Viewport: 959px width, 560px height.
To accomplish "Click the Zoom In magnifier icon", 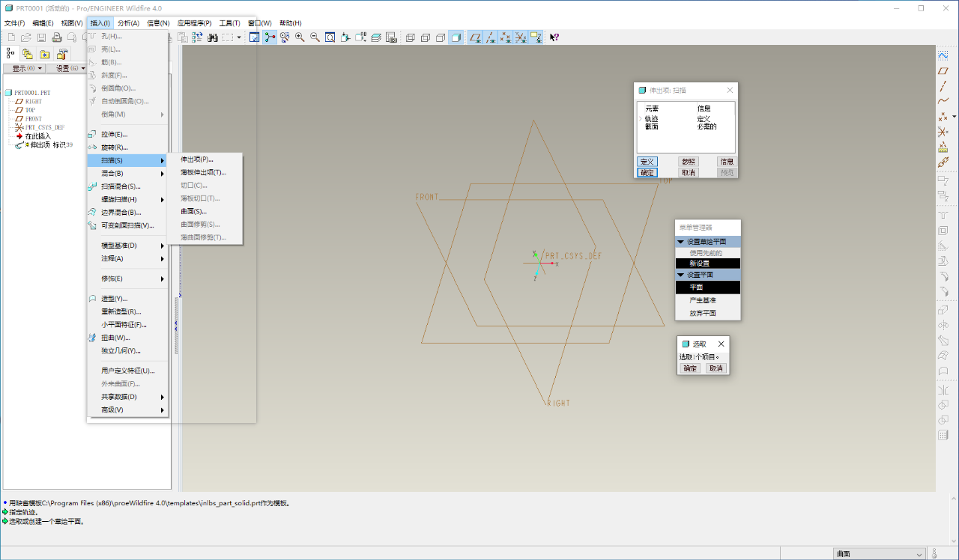I will pyautogui.click(x=300, y=37).
